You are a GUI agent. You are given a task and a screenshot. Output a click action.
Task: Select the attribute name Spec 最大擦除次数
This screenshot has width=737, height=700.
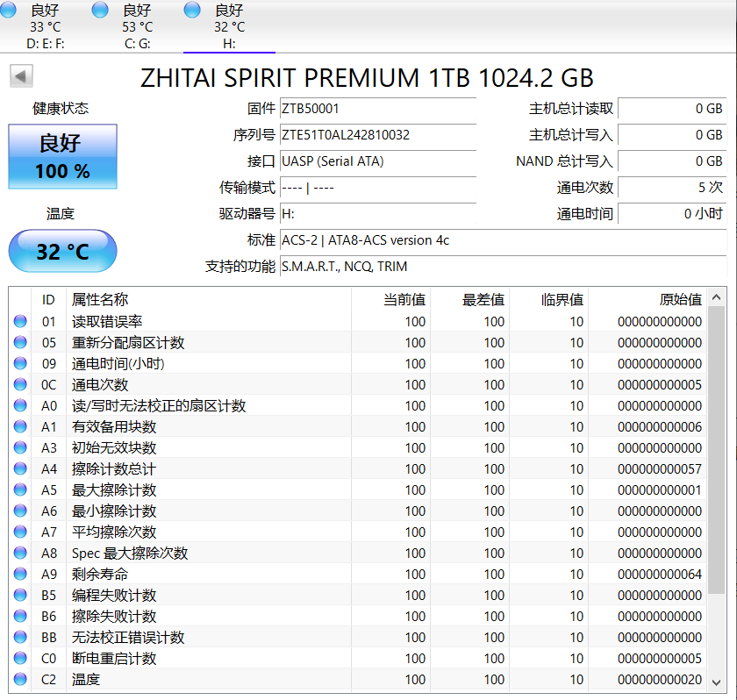pyautogui.click(x=130, y=553)
